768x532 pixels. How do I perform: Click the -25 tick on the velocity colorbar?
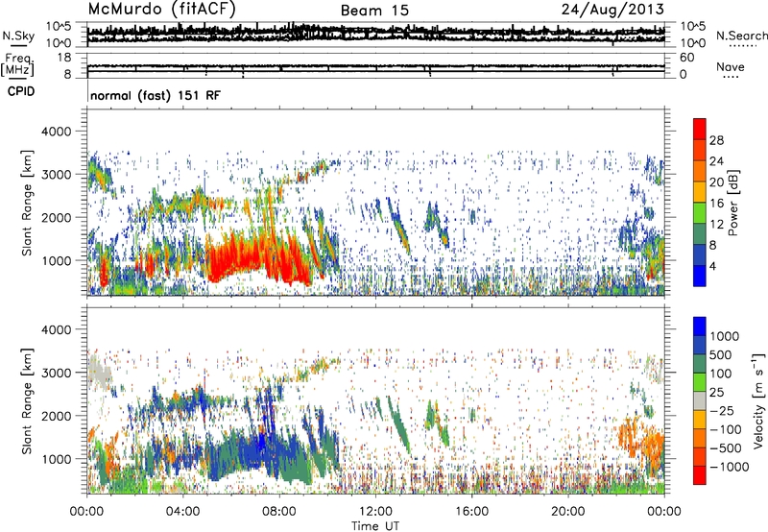coord(722,410)
